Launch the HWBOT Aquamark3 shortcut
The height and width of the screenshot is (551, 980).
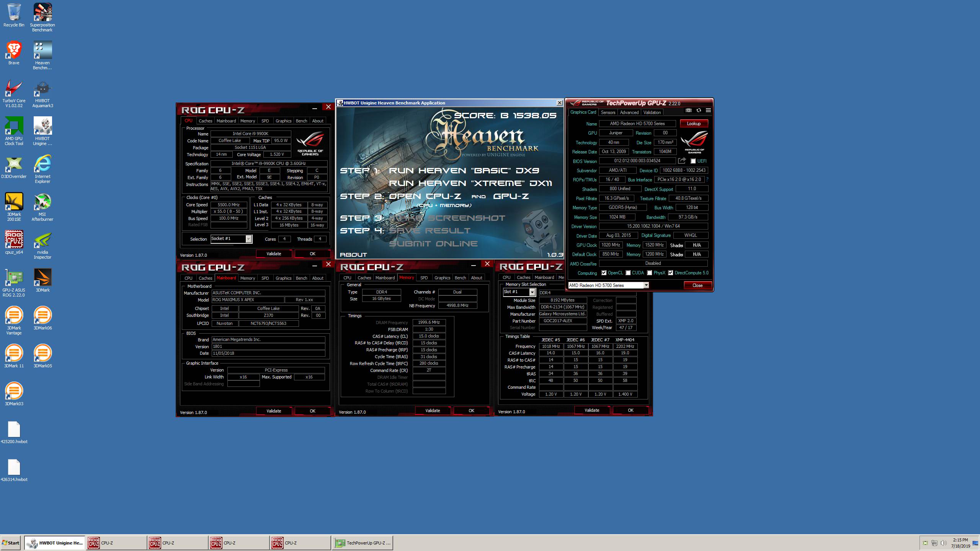coord(42,93)
